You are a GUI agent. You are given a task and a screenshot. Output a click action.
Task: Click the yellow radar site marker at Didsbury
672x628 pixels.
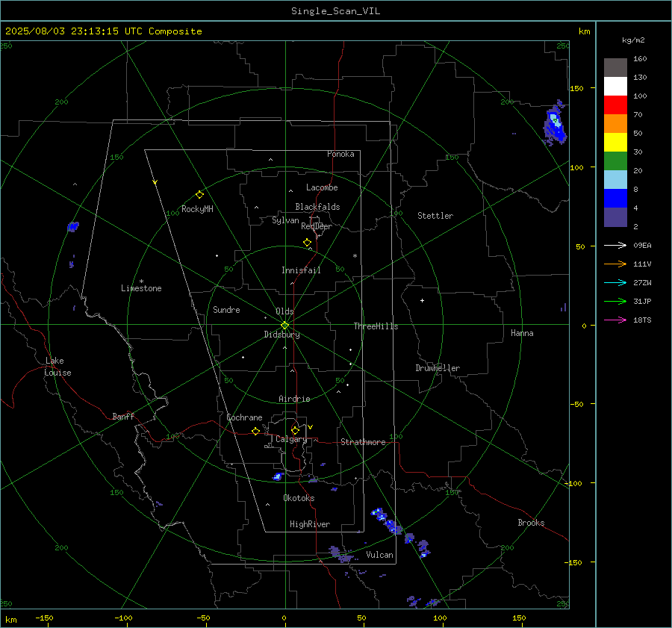284,326
